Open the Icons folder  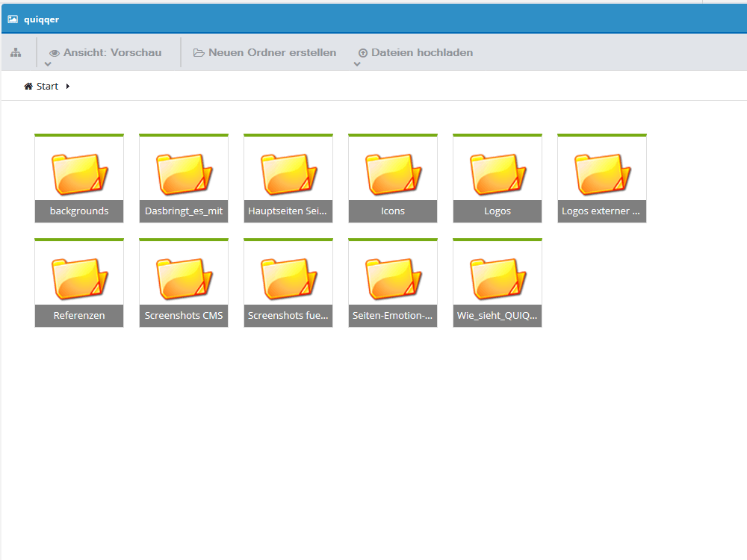point(393,178)
